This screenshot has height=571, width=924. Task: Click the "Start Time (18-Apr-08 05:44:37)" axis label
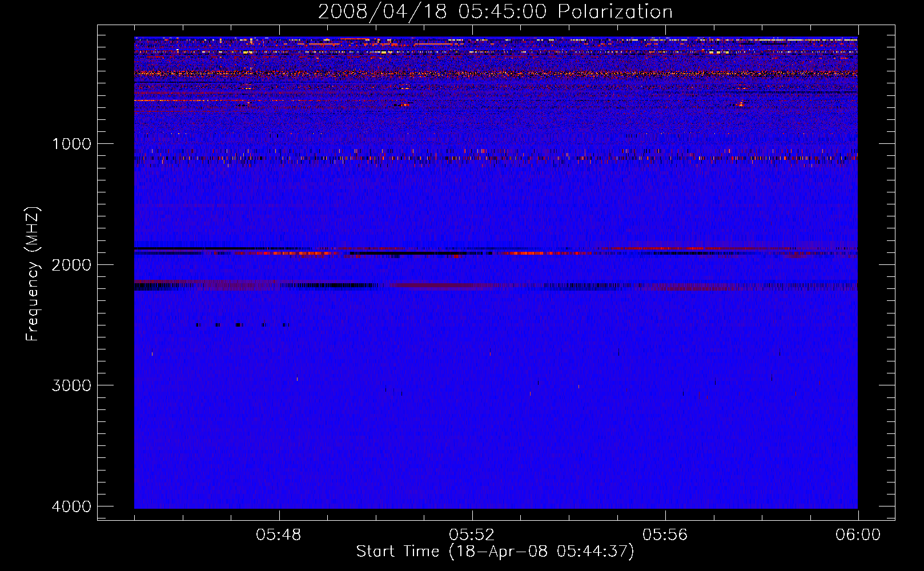[x=495, y=551]
